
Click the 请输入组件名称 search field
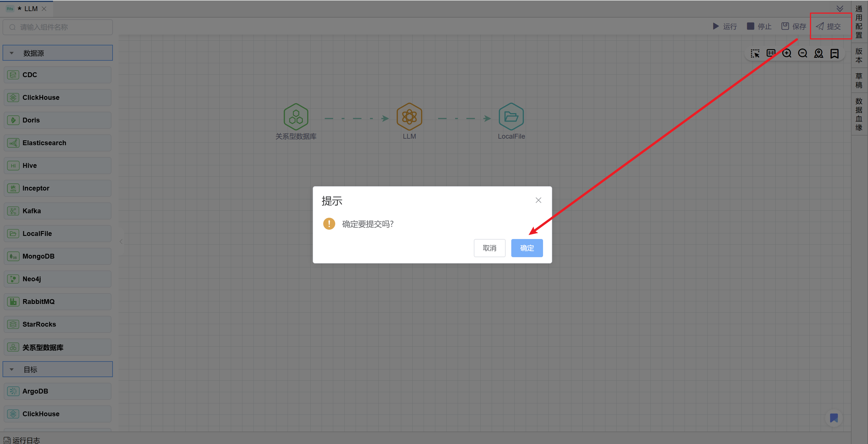pyautogui.click(x=58, y=27)
